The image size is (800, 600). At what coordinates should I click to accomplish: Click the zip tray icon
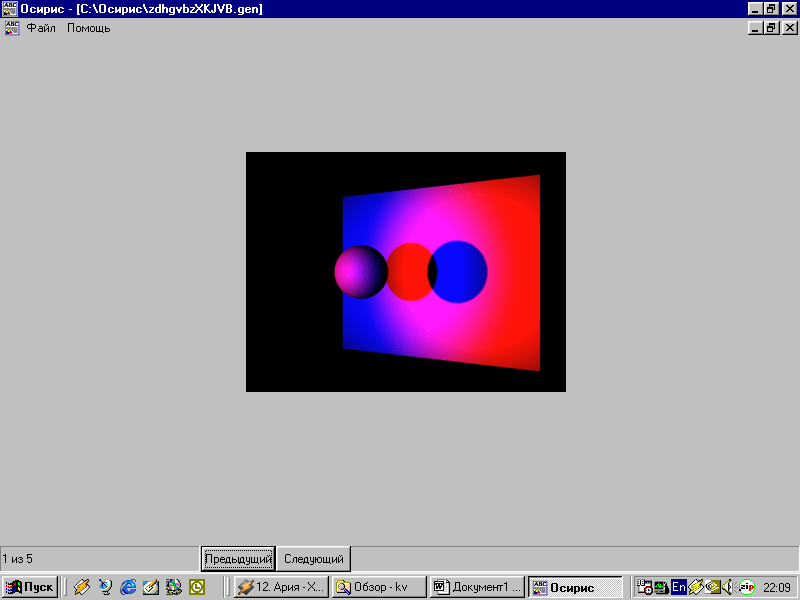click(746, 587)
